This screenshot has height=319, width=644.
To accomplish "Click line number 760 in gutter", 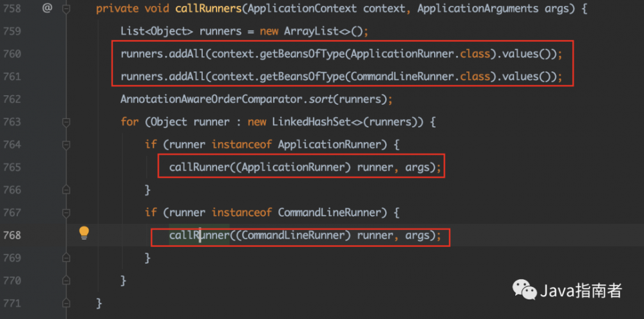I will pos(12,54).
